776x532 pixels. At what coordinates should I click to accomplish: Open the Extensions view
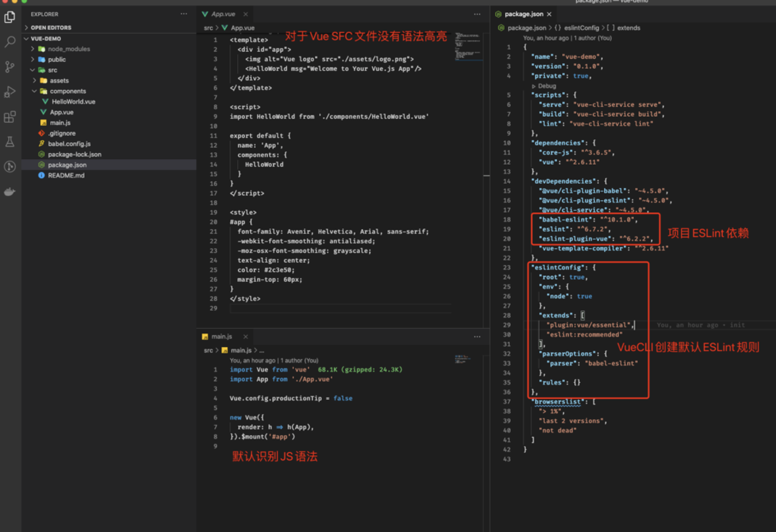click(x=10, y=117)
